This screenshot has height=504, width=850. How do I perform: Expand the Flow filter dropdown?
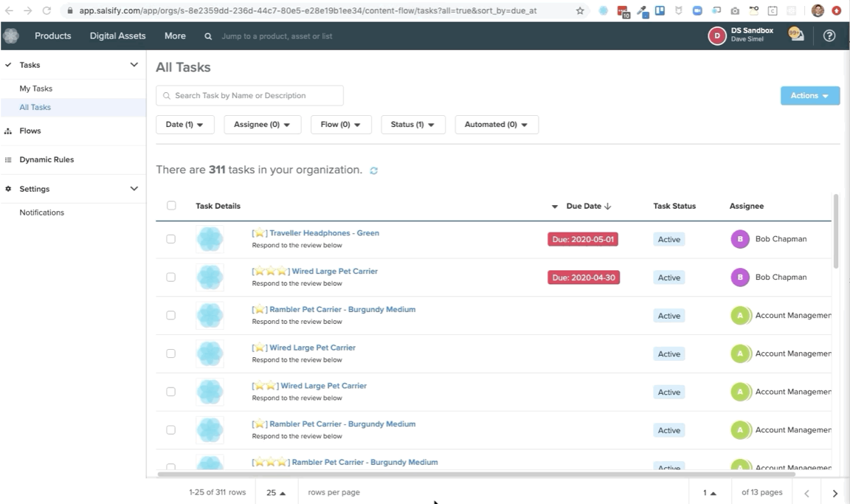click(340, 124)
